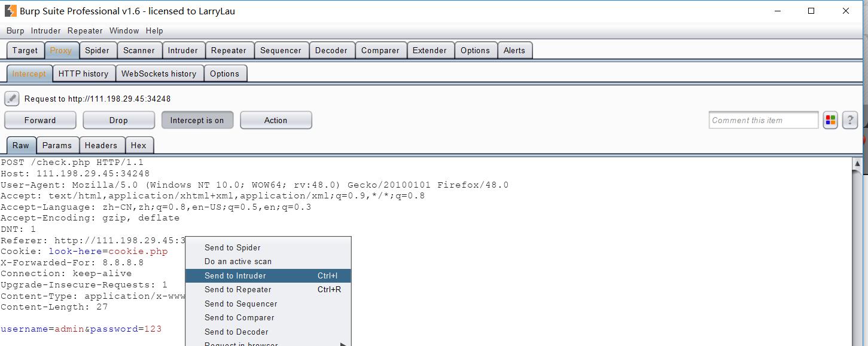The width and height of the screenshot is (868, 346).
Task: Click the X-Forwarded-For: 8.8.8.8 line
Action: coord(72,263)
